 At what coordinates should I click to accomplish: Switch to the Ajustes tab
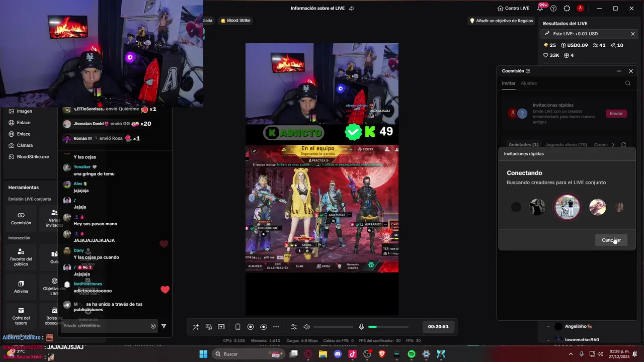point(529,83)
